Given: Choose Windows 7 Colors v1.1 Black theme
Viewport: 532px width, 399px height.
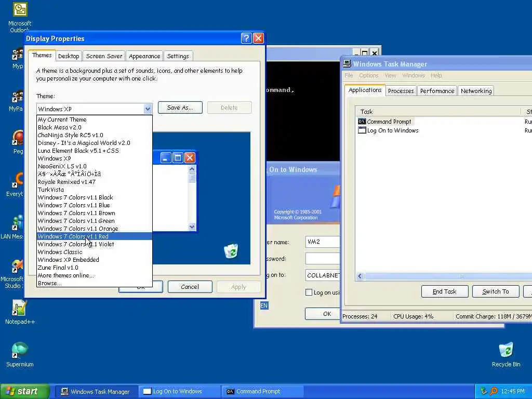Looking at the screenshot, I should click(95, 197).
